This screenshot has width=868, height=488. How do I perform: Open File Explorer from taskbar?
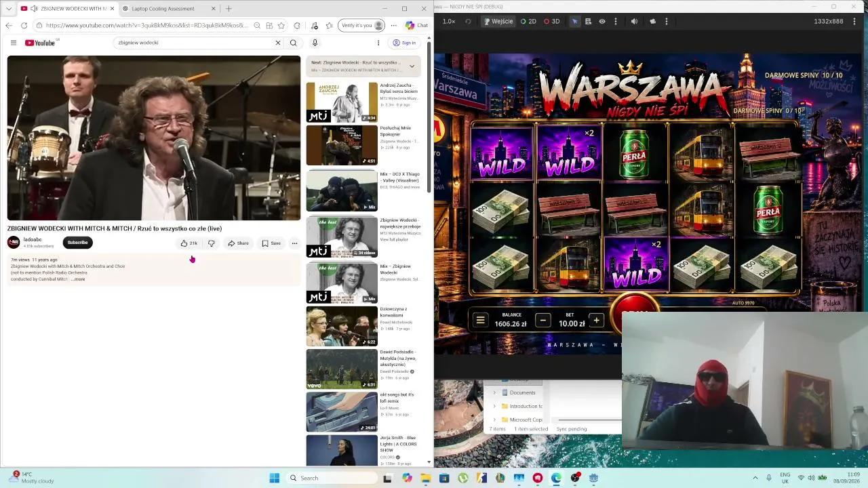click(x=426, y=478)
